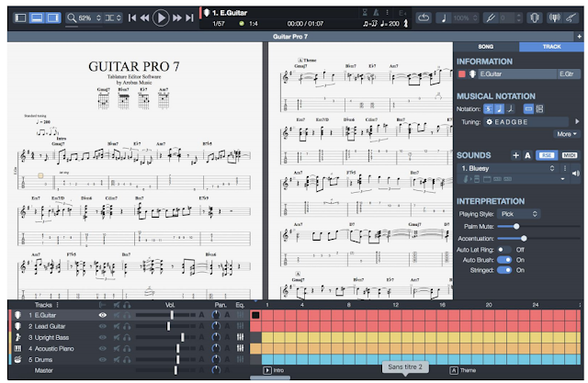Click the Theme section marker in timeline
Viewport: 588px width, 383px height.
click(463, 370)
